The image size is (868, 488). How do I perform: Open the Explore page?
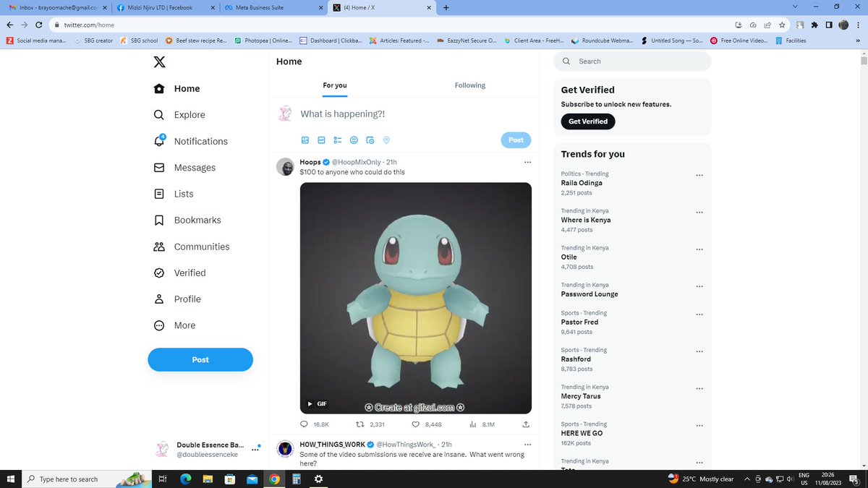[x=179, y=115]
